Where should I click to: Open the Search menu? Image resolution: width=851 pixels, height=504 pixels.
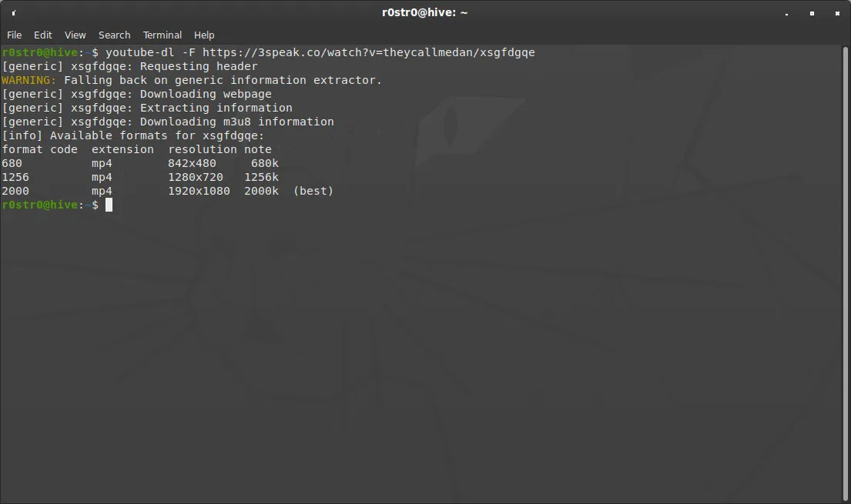(114, 35)
